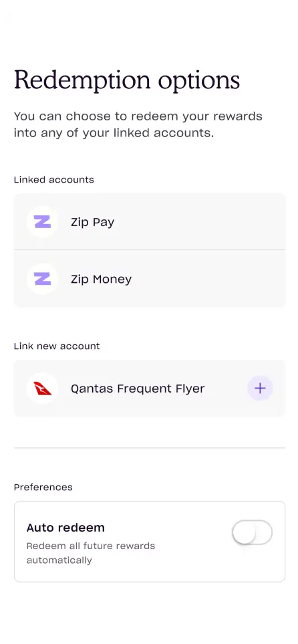Click the Auto redeem heading text
This screenshot has height=644, width=298.
tap(65, 528)
